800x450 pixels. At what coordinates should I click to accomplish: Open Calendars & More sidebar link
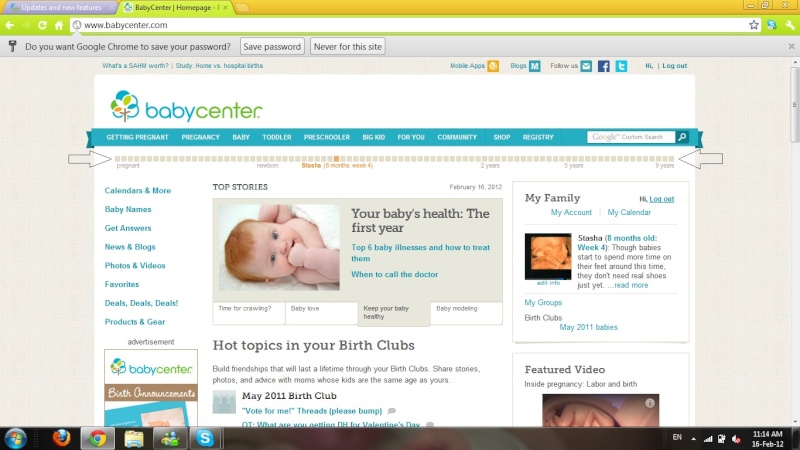point(138,190)
